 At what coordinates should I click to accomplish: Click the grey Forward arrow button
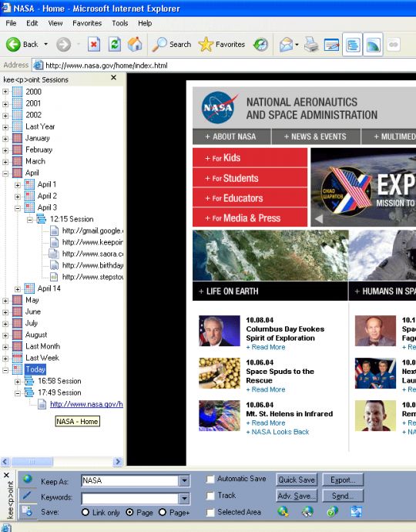[63, 45]
